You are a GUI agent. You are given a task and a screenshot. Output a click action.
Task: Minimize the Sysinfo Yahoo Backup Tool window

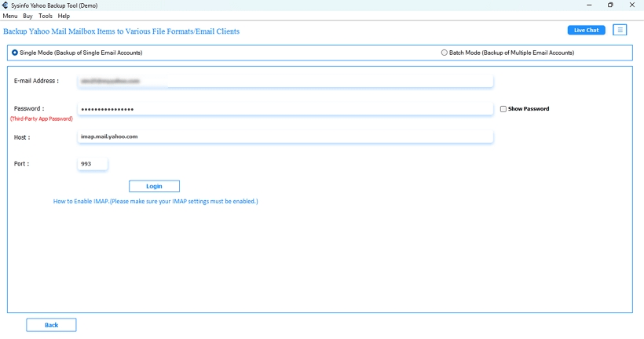589,5
